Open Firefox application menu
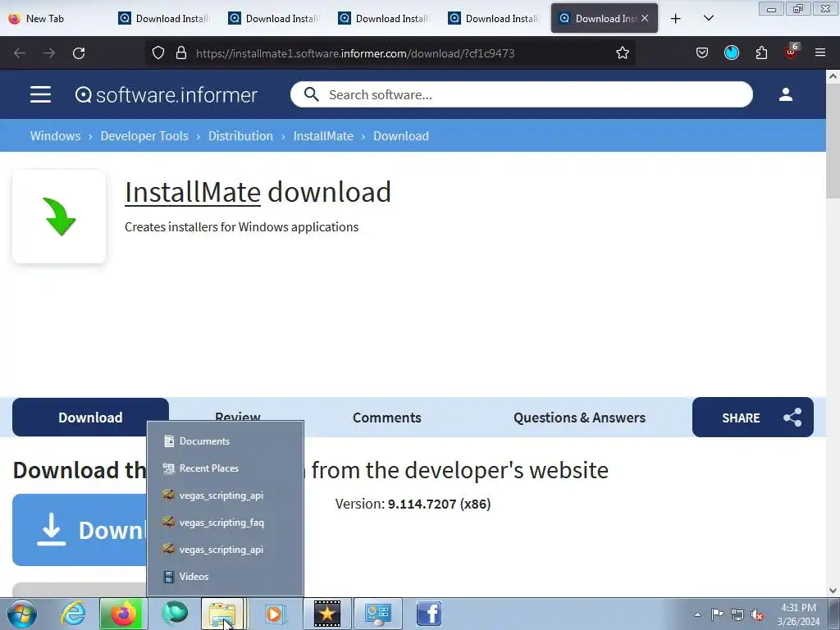Image resolution: width=840 pixels, height=630 pixels. [819, 52]
